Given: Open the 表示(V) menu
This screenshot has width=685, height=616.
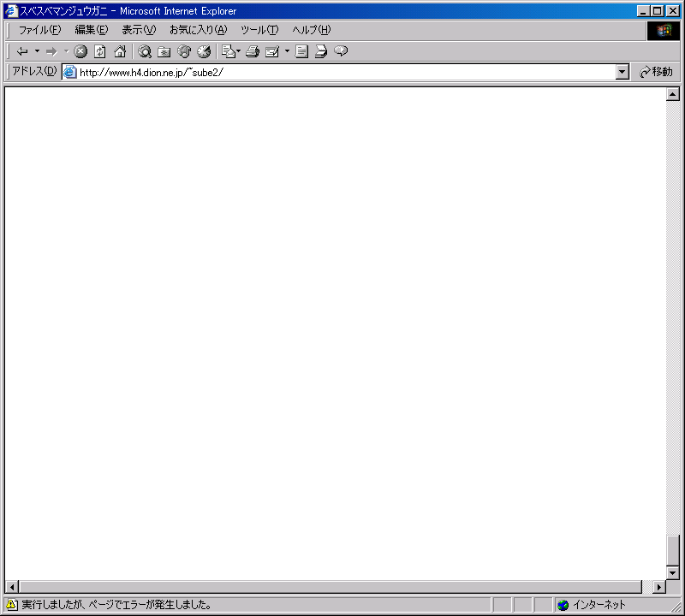Looking at the screenshot, I should pyautogui.click(x=139, y=30).
